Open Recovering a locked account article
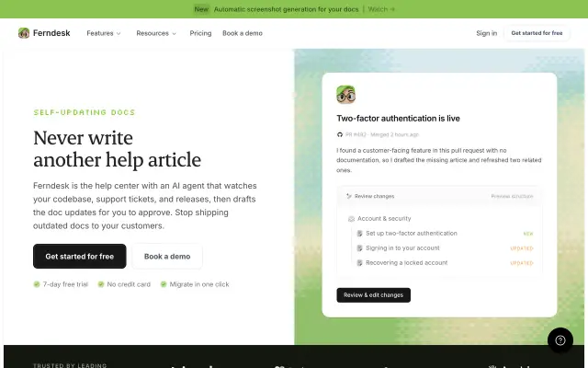This screenshot has height=368, width=588. click(x=406, y=263)
